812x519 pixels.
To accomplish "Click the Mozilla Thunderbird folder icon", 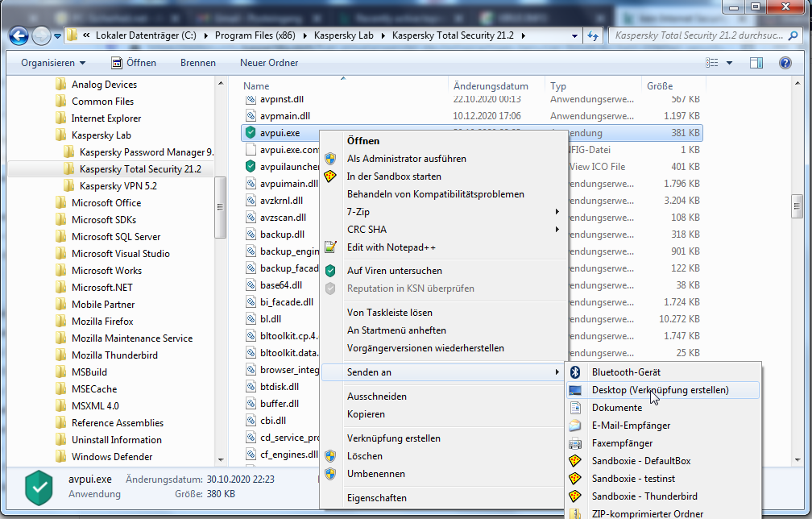I will (x=61, y=355).
